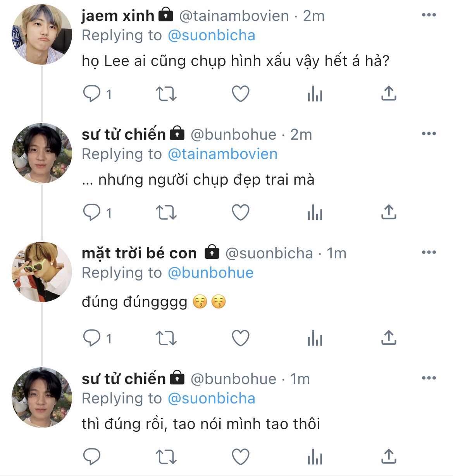The image size is (453, 476).
Task: Share mặt trời bé con's tweet
Action: (x=388, y=338)
